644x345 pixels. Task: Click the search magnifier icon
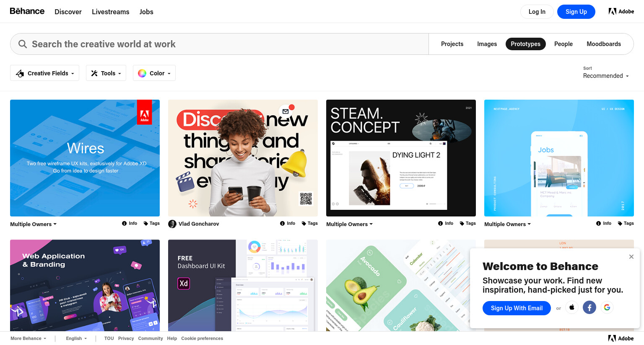click(x=23, y=44)
